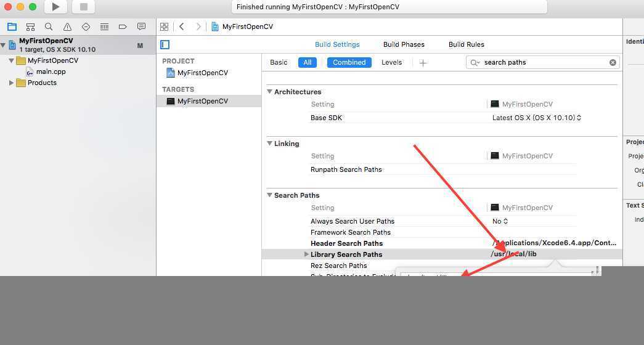
Task: Expand the Products folder
Action: (12, 83)
